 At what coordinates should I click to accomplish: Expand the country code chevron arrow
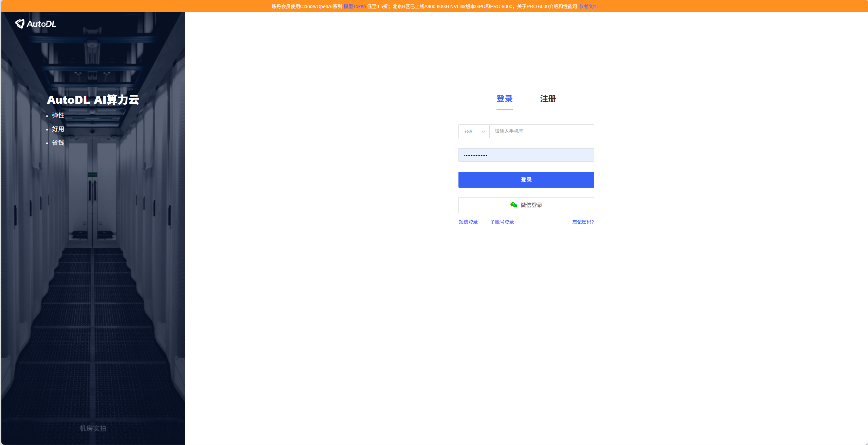click(483, 132)
